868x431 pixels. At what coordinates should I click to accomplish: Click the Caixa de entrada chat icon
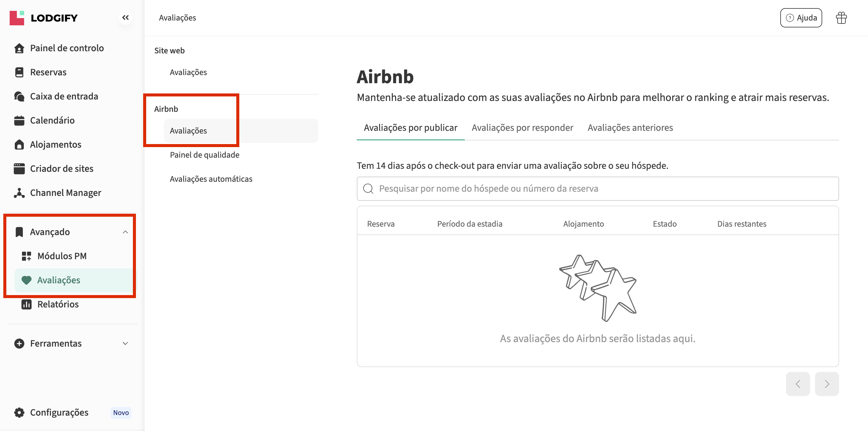(x=19, y=96)
